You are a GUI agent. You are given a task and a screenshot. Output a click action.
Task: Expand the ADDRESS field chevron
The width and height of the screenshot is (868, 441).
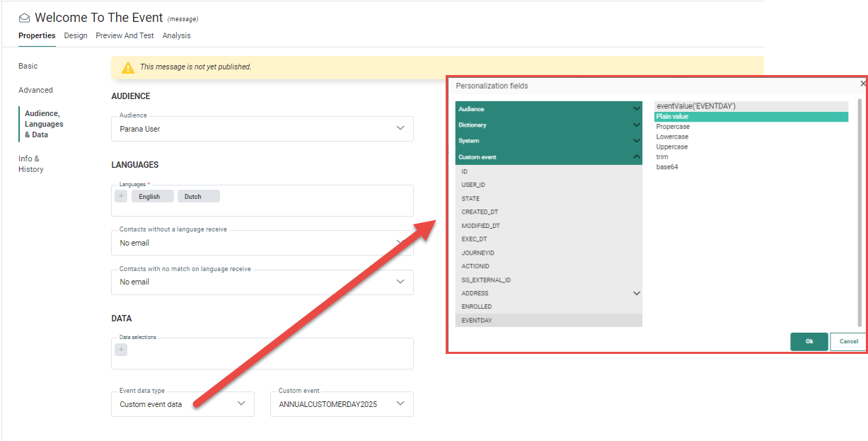click(636, 293)
